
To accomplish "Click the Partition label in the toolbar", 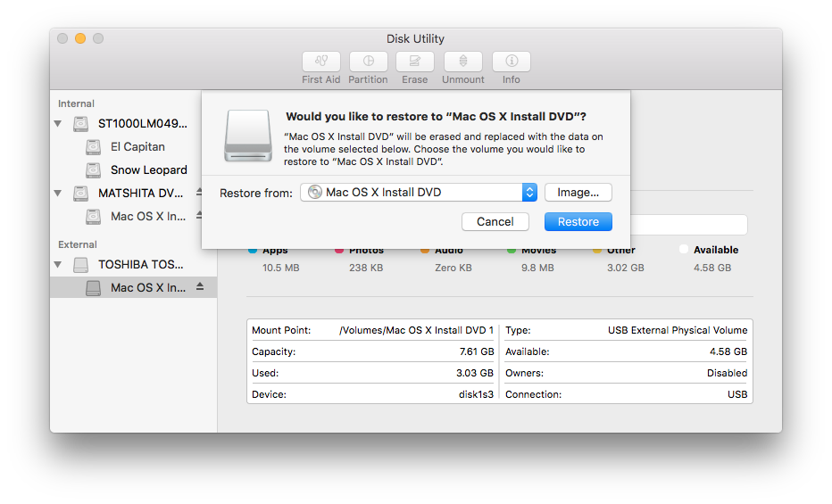I will coord(369,79).
